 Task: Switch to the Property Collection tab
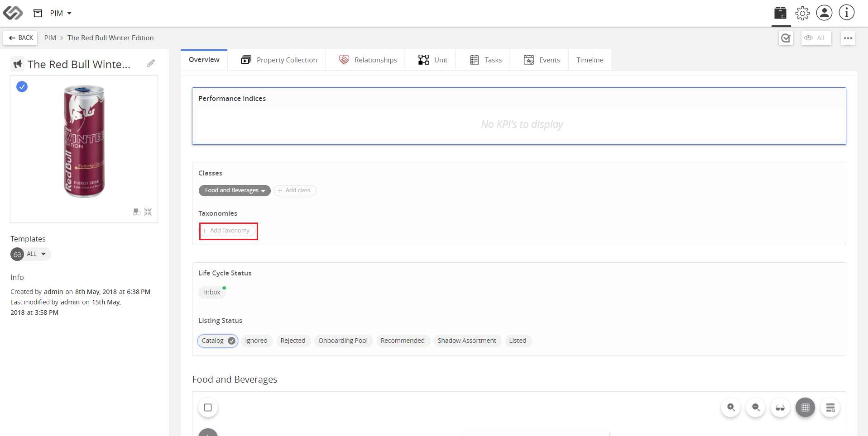pos(279,60)
